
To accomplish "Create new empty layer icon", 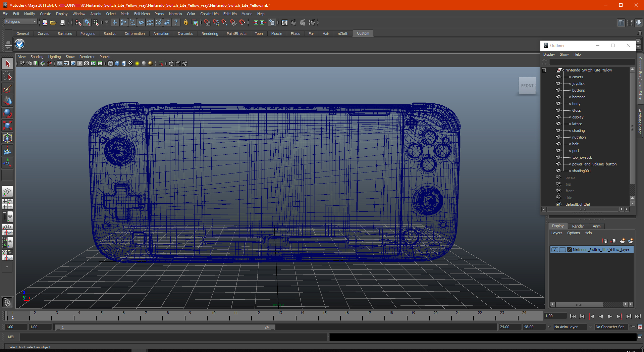I will 622,241.
